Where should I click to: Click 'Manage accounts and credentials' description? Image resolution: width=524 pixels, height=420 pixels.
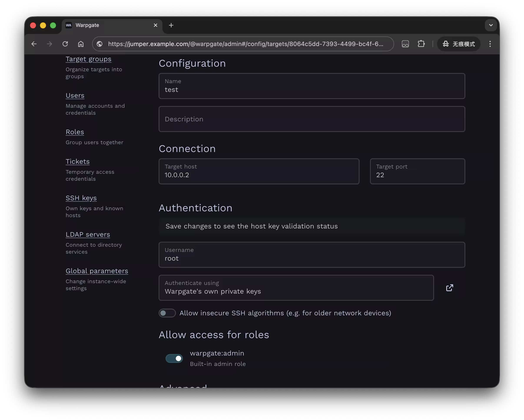click(95, 109)
